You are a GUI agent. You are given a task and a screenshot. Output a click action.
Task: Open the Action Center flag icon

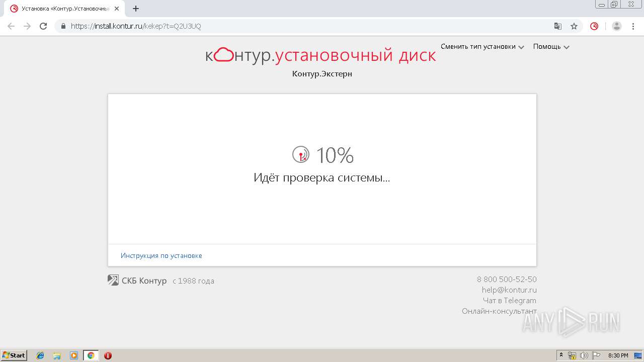(x=596, y=355)
